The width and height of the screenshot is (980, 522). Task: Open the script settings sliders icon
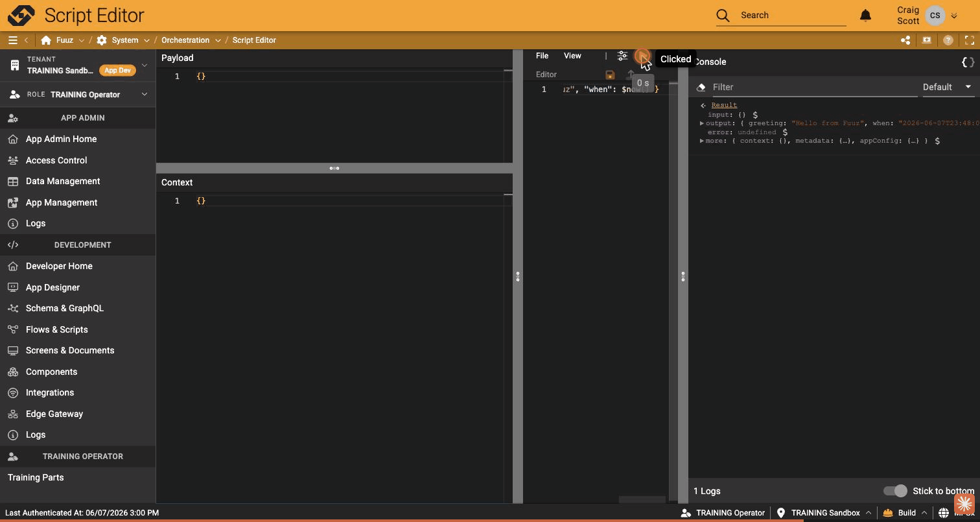point(622,56)
